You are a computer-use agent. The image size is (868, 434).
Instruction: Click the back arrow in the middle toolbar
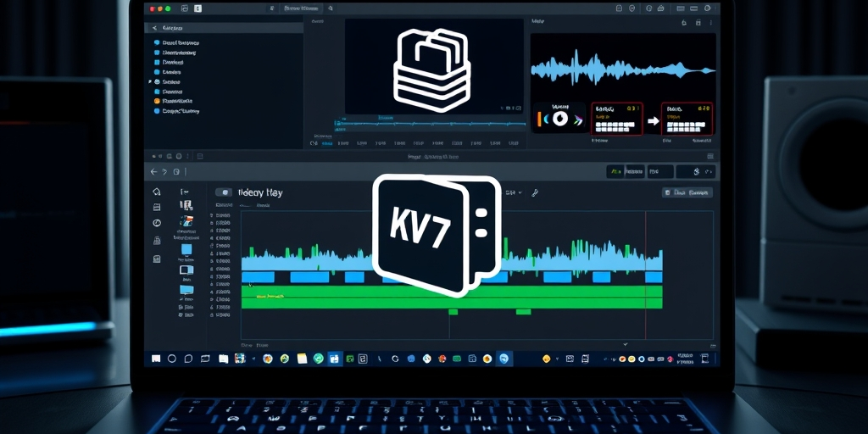click(154, 172)
